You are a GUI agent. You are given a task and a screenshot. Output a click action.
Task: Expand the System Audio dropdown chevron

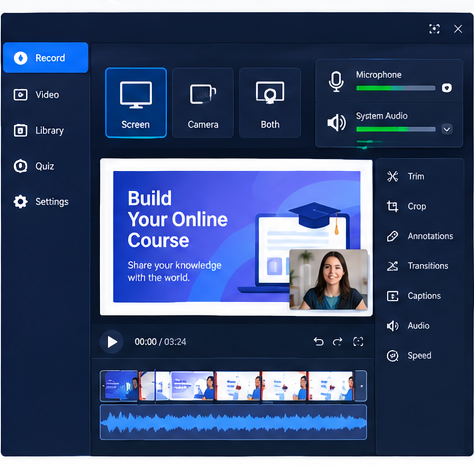coord(447,129)
